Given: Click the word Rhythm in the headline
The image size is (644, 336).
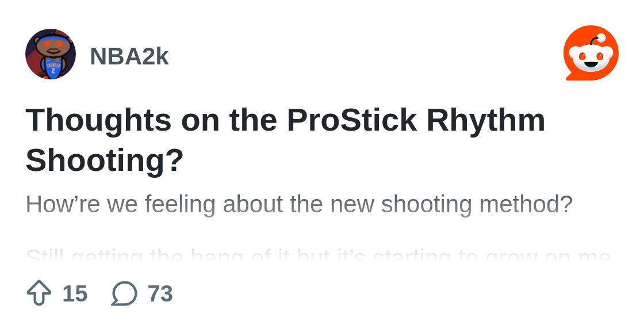Looking at the screenshot, I should click(x=486, y=120).
